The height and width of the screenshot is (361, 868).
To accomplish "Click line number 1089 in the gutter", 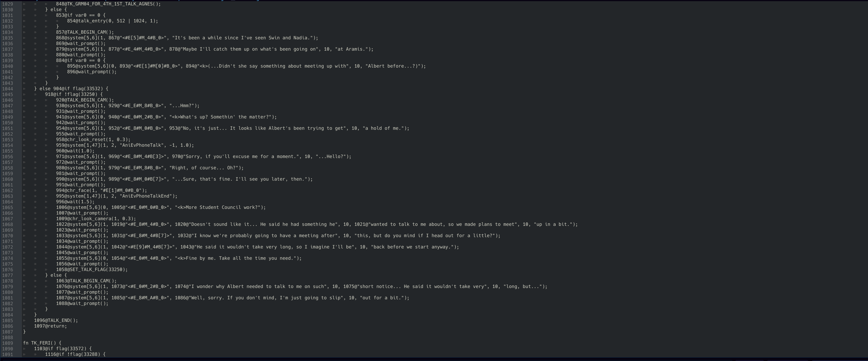I will coord(7,343).
